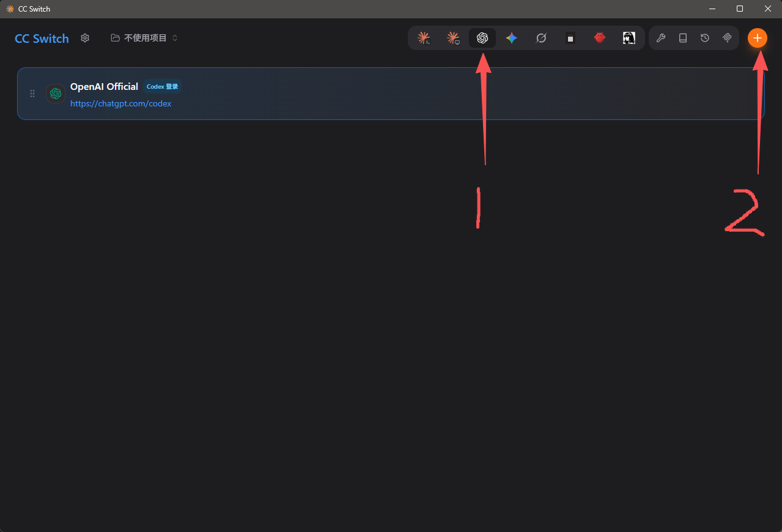Open the history clock icon
The height and width of the screenshot is (532, 782).
705,38
